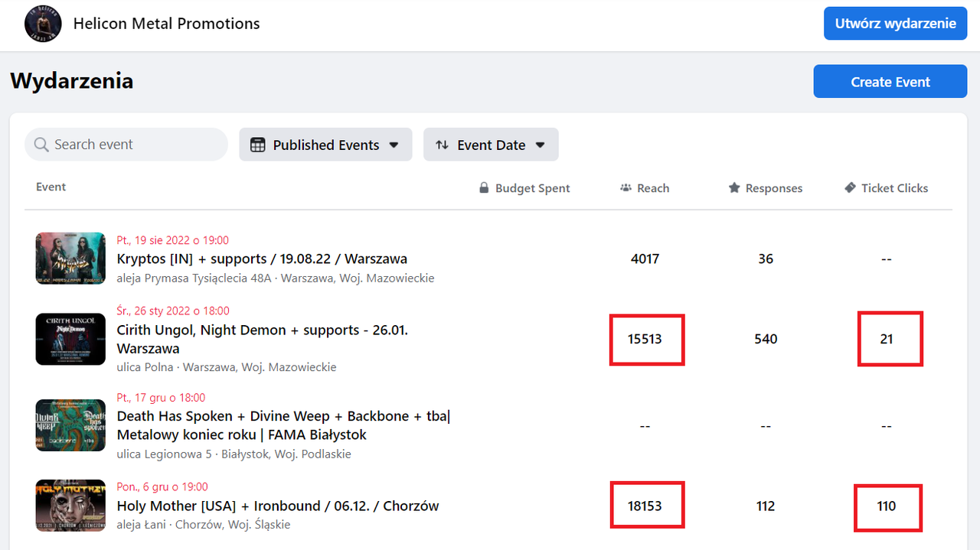Click the Ticket Clicks column header
Viewport: 980px width, 550px height.
[x=887, y=188]
